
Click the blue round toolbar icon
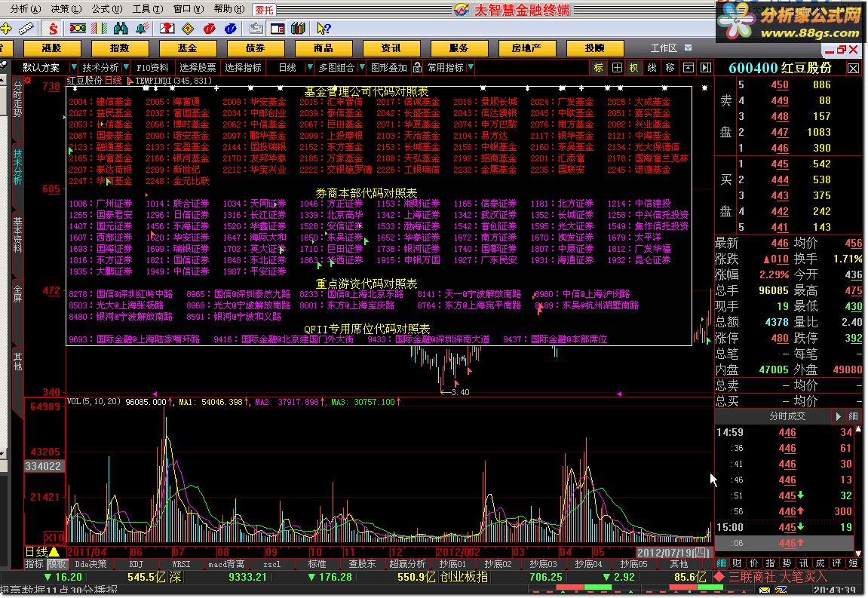coord(231,28)
